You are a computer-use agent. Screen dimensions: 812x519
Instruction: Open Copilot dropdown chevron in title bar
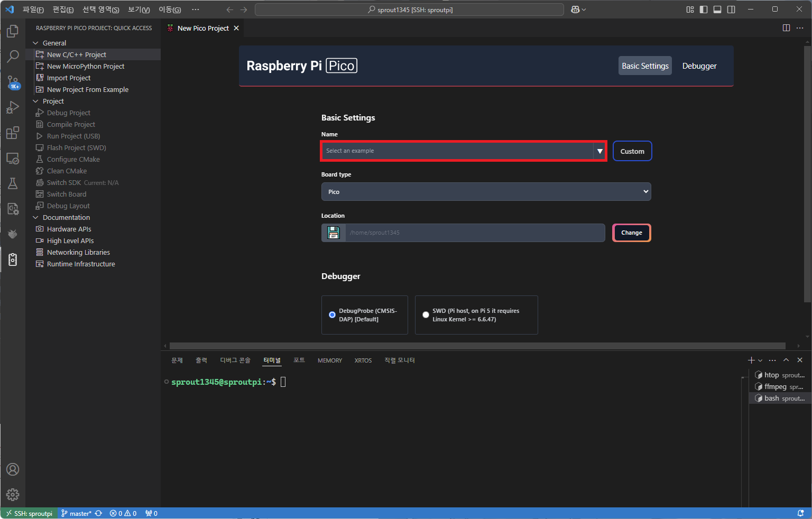pyautogui.click(x=584, y=10)
